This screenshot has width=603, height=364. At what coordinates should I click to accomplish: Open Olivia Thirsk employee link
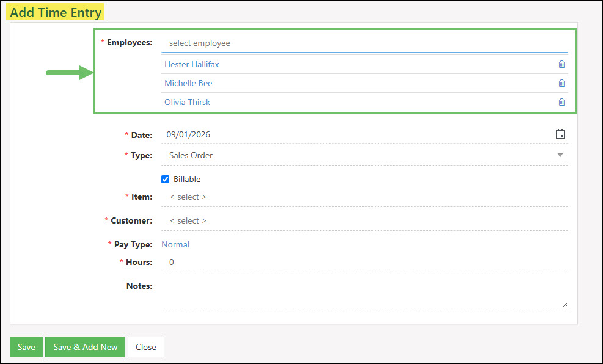pos(188,102)
